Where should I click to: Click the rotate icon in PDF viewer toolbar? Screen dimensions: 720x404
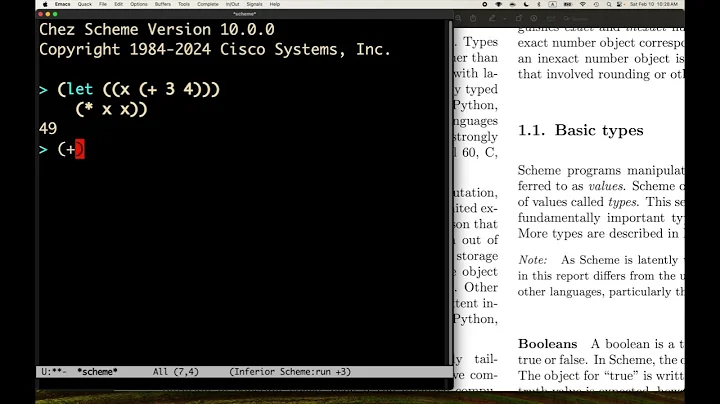519,18
